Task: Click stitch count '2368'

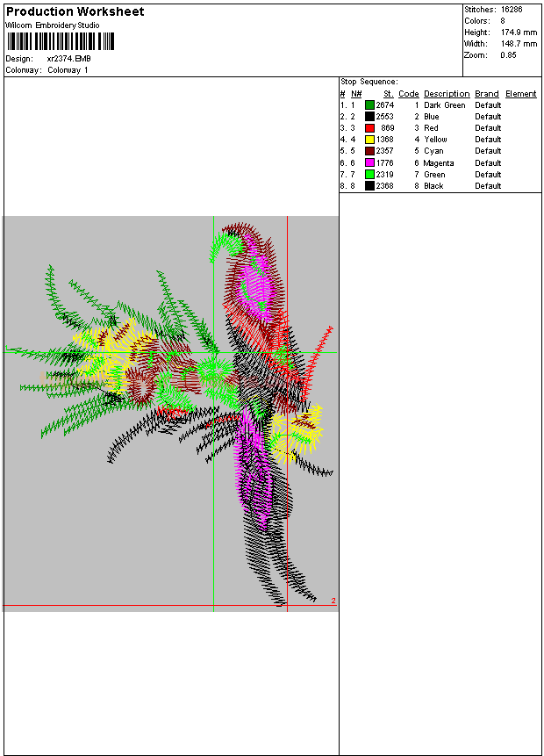Action: 385,186
